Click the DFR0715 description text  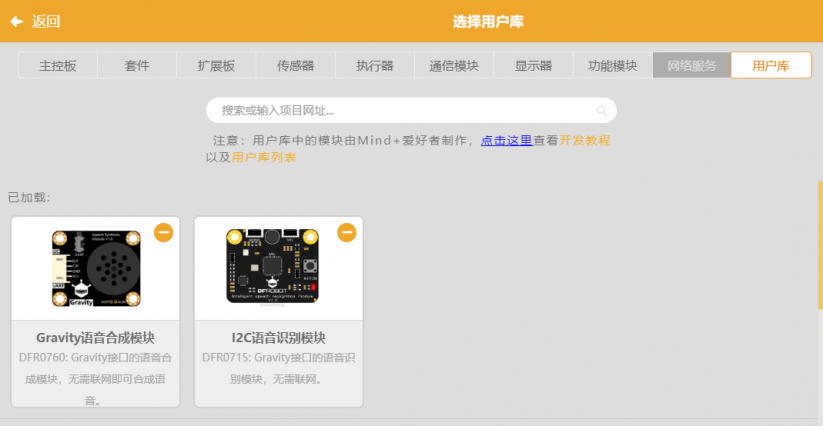[x=279, y=368]
